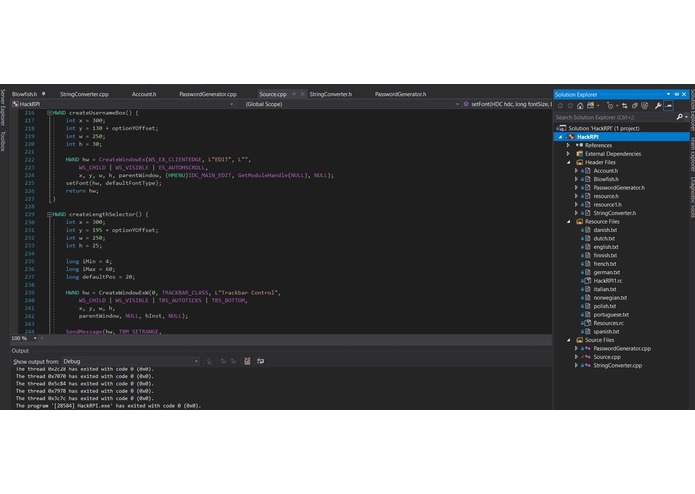Select resource.h in Solution Explorer
Image resolution: width=695 pixels, height=494 pixels.
[606, 196]
